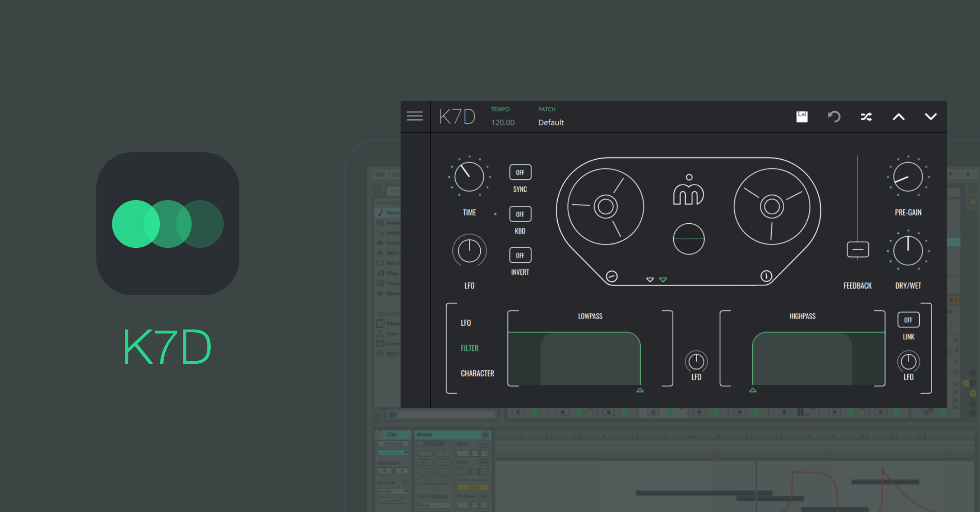Click the undo/revert arrow icon
The width and height of the screenshot is (980, 512).
tap(834, 117)
